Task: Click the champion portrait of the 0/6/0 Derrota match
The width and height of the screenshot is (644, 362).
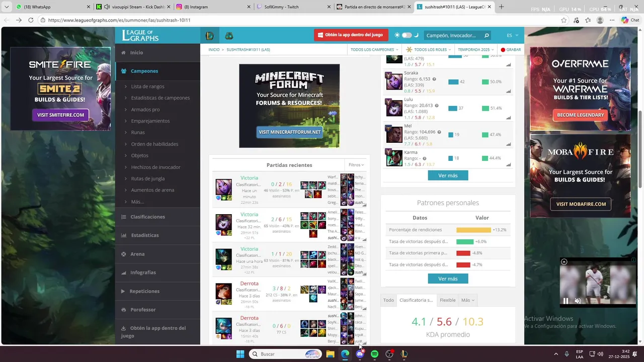Action: [224, 326]
